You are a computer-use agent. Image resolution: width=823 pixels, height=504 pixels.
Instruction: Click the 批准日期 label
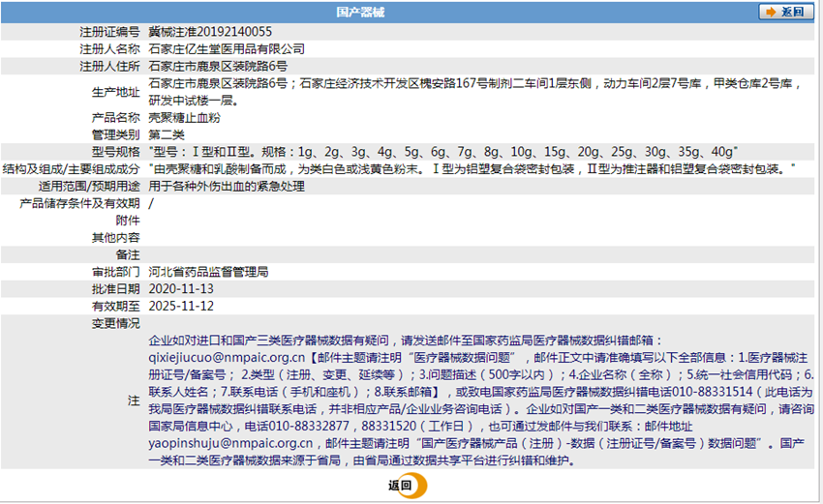coord(116,289)
